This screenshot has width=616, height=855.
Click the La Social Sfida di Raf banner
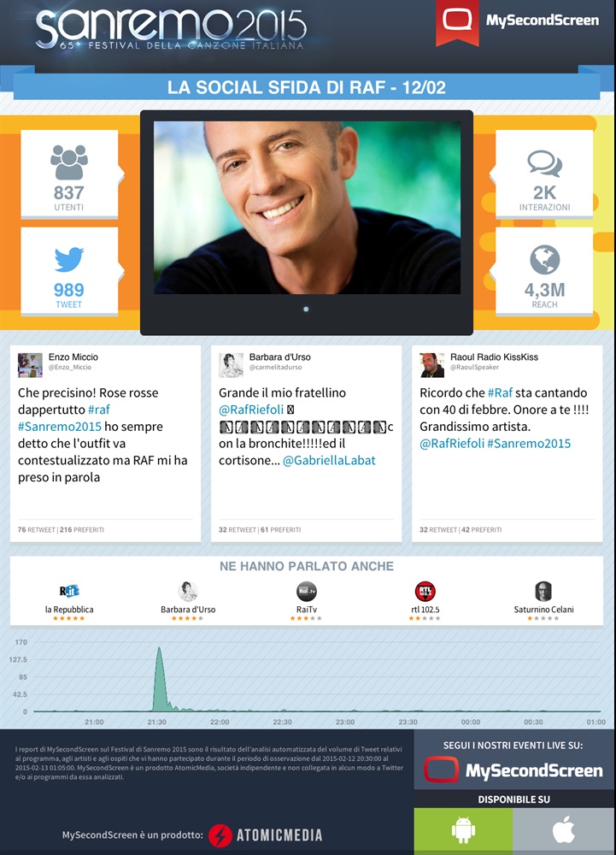[307, 87]
